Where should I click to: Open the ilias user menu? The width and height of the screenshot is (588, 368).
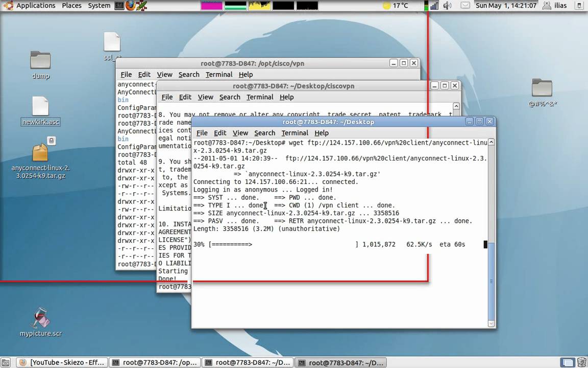[x=555, y=6]
